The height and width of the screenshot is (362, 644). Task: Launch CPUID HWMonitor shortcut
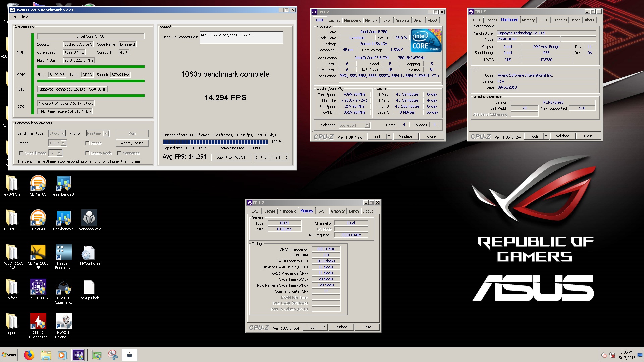pyautogui.click(x=38, y=326)
